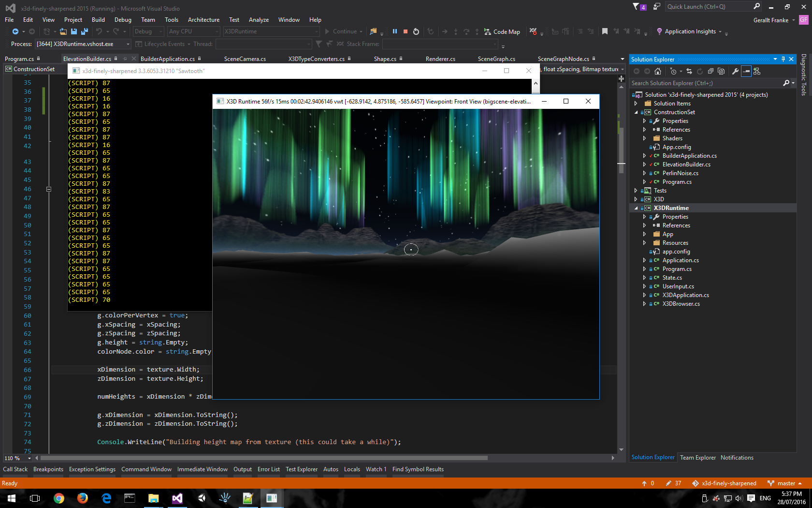Open the Architecture menu
This screenshot has width=812, height=508.
pyautogui.click(x=203, y=20)
